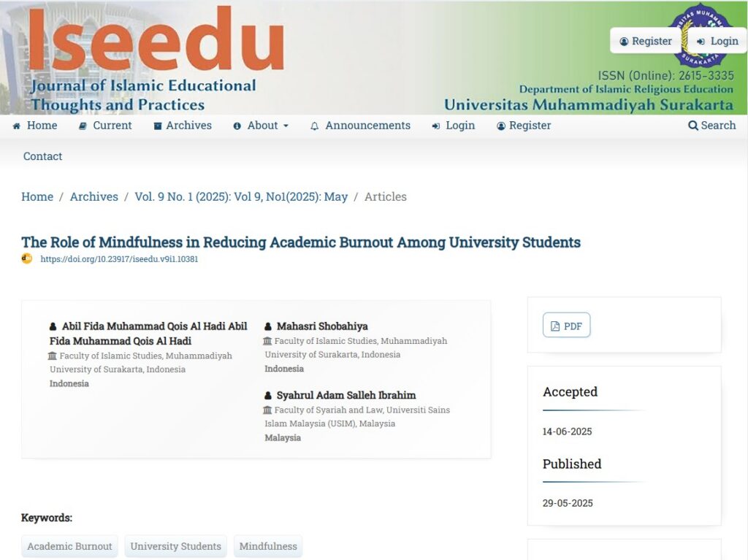748x560 pixels.
Task: Click the DOI icon beside article link
Action: pyautogui.click(x=27, y=258)
